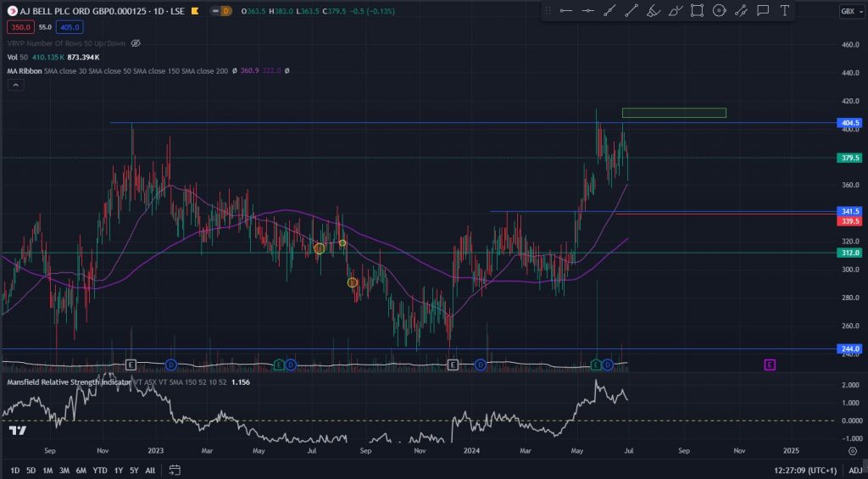Select the Text tool

785,10
